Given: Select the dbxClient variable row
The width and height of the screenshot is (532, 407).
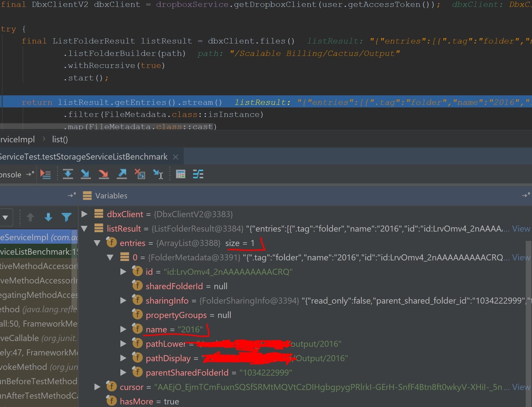Looking at the screenshot, I should pyautogui.click(x=125, y=214).
